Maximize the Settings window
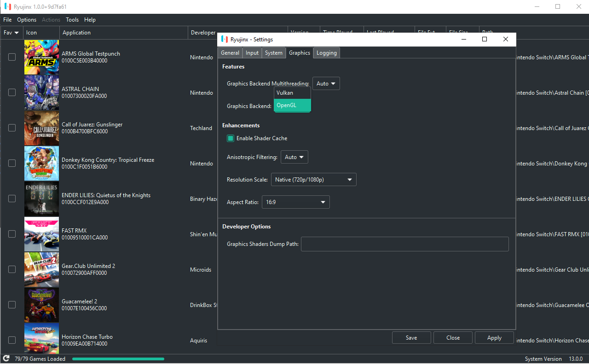The height and width of the screenshot is (364, 589). (485, 39)
